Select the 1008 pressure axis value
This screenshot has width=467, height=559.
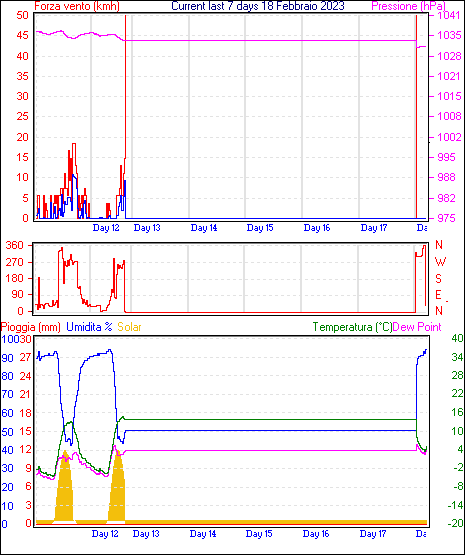pos(449,116)
